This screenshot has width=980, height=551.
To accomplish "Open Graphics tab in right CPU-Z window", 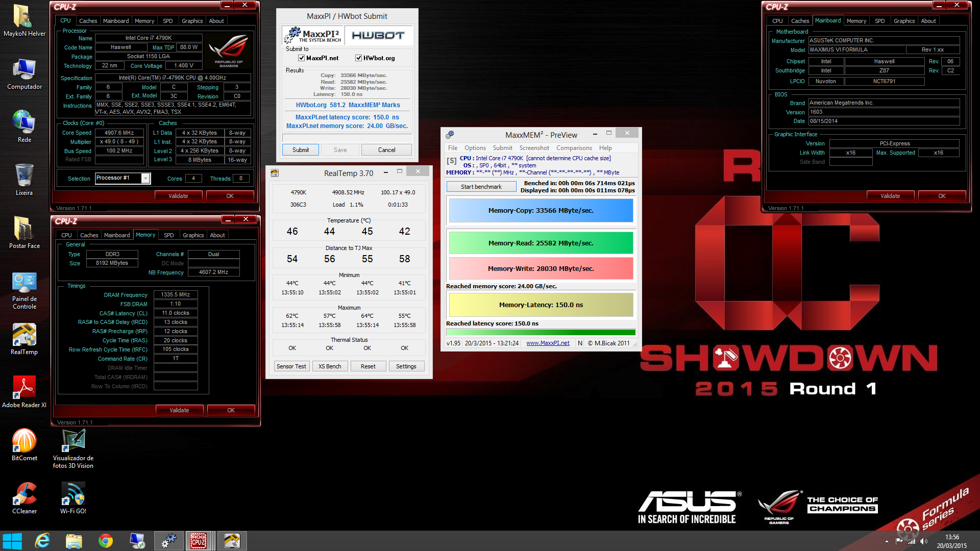I will pos(904,21).
